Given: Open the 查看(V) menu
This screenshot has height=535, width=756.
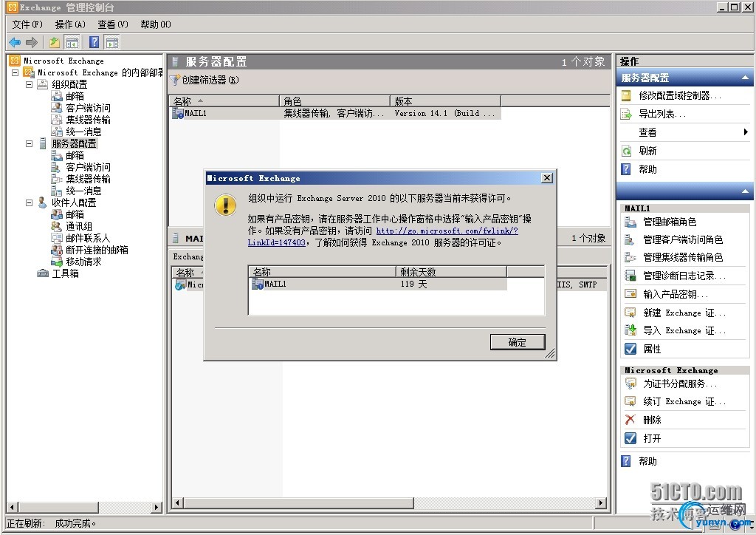Looking at the screenshot, I should (x=113, y=24).
